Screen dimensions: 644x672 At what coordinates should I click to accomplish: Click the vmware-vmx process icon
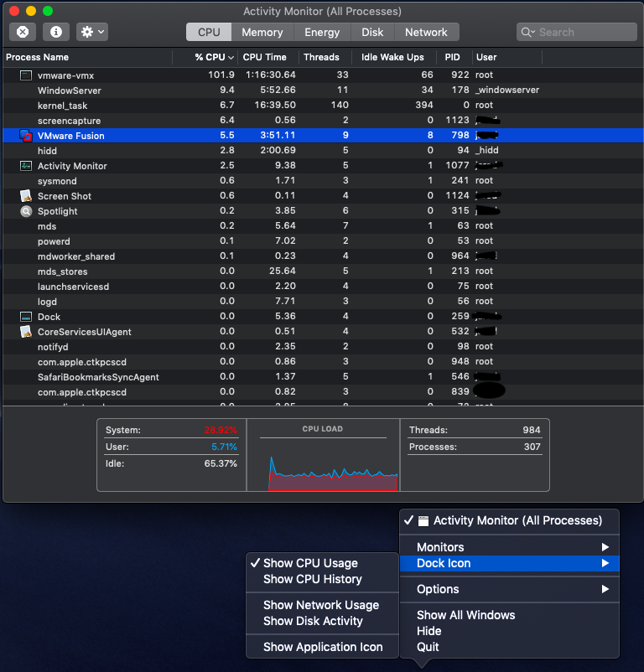(26, 75)
